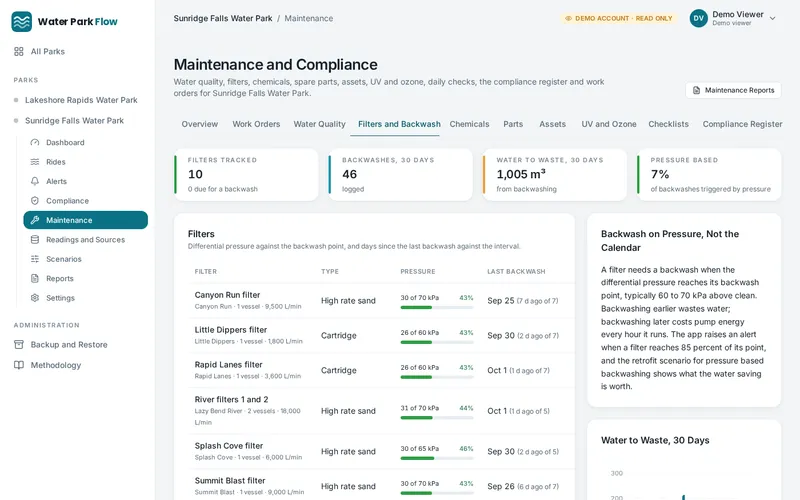Click the Backwashes, 30 Days card
This screenshot has height=500, width=800.
pyautogui.click(x=401, y=174)
